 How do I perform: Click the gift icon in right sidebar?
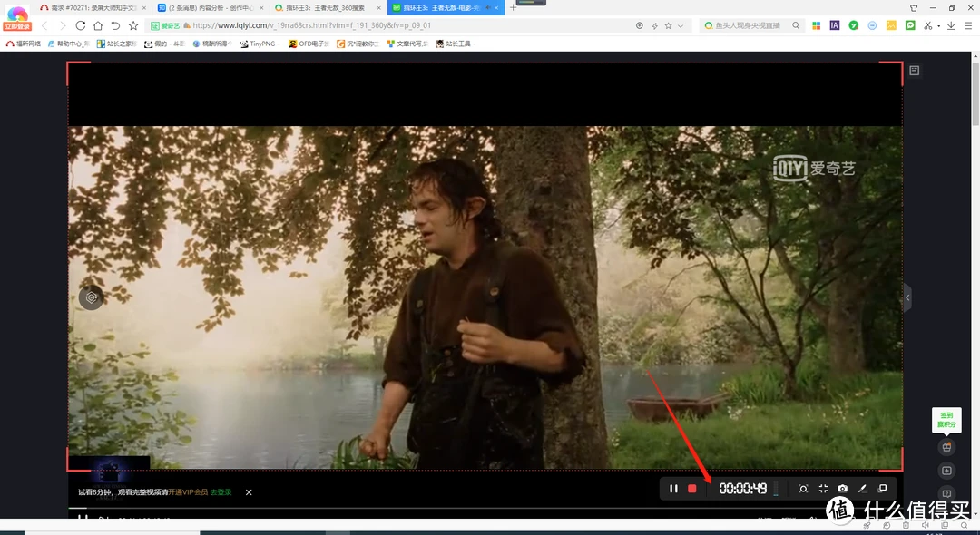point(946,447)
